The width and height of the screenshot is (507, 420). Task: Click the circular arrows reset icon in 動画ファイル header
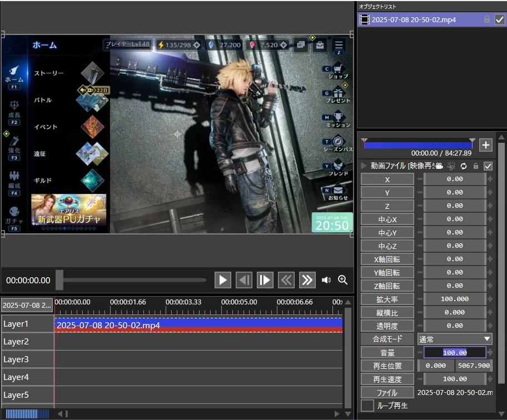point(464,166)
